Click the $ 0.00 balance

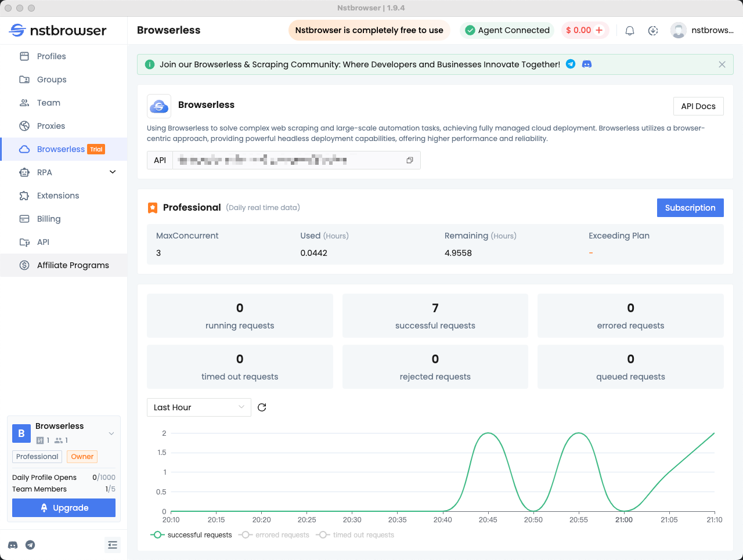click(x=578, y=30)
